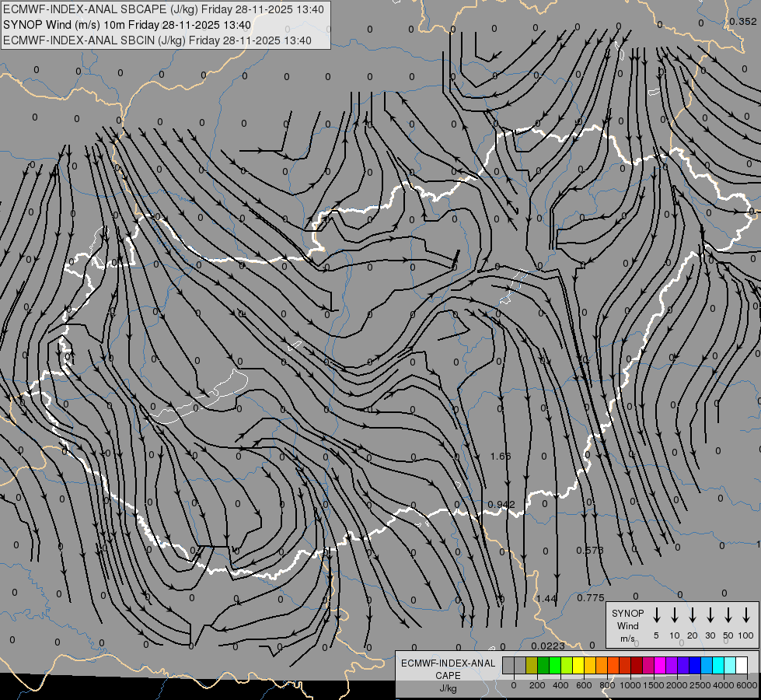Click the 0.576 CAPE value on map

tap(590, 551)
